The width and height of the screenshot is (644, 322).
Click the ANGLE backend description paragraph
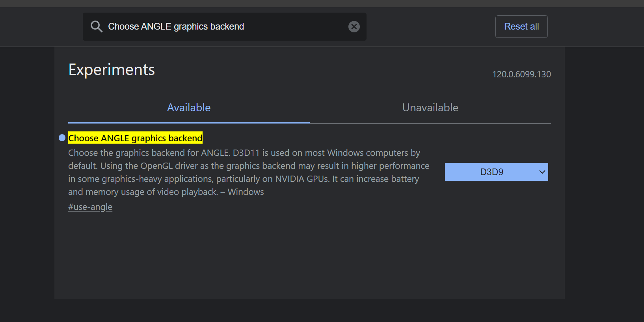[x=249, y=172]
